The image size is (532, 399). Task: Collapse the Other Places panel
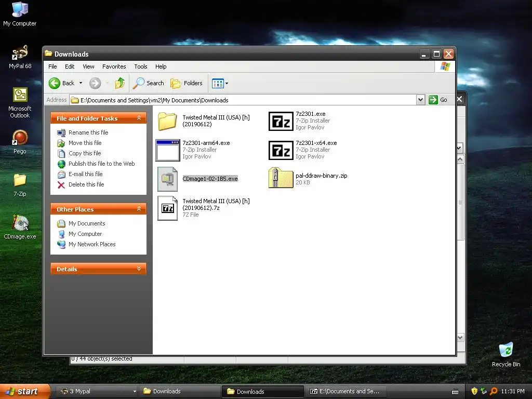pyautogui.click(x=139, y=209)
